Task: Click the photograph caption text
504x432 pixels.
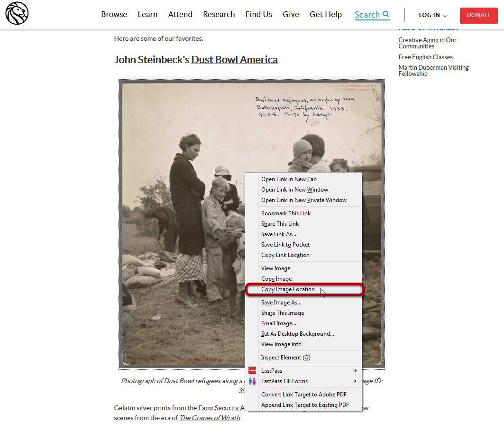Action: (182, 381)
